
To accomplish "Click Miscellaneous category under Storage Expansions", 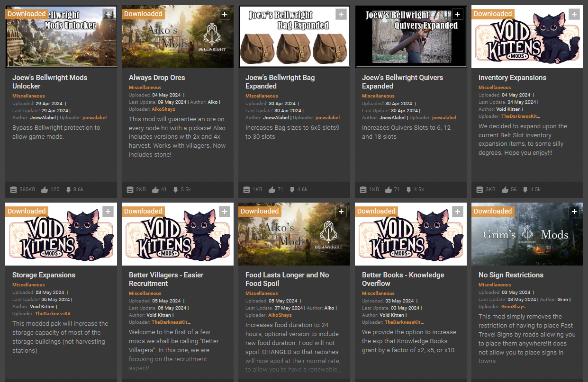I will coord(28,285).
